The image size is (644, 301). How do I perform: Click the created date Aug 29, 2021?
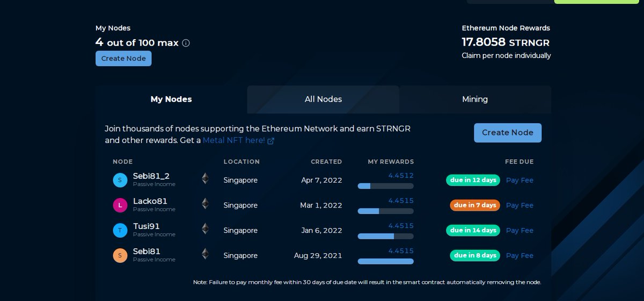point(318,256)
